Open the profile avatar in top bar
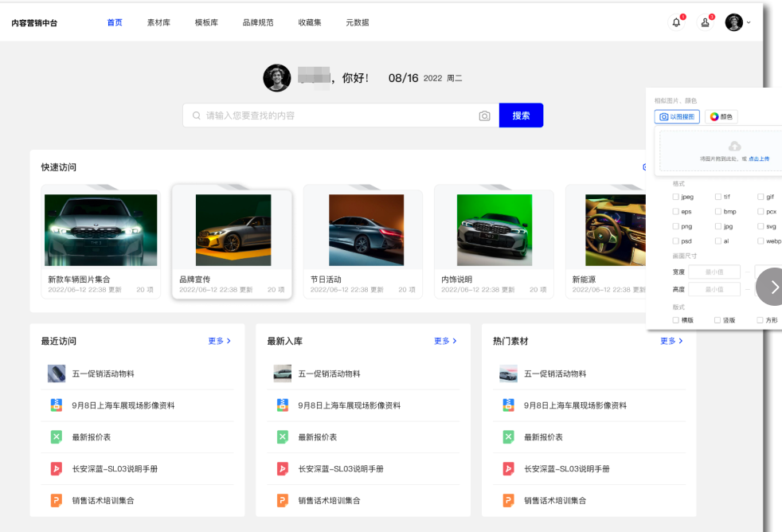The height and width of the screenshot is (532, 782). [734, 22]
